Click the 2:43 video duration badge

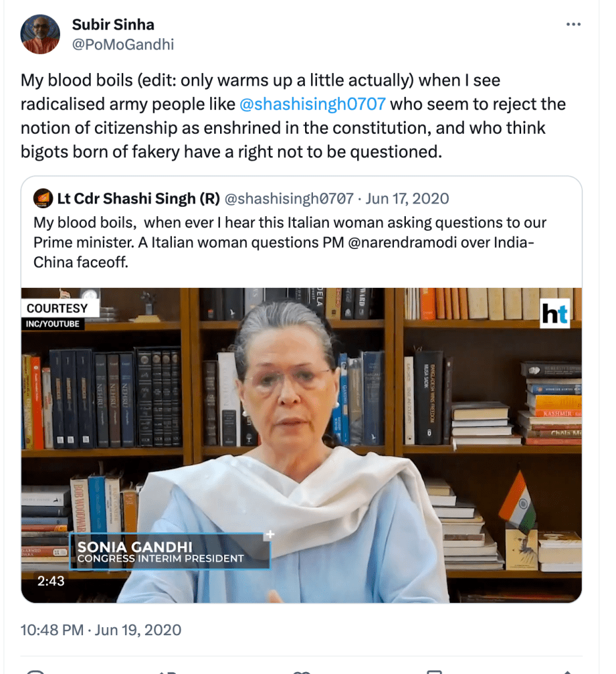tap(51, 580)
